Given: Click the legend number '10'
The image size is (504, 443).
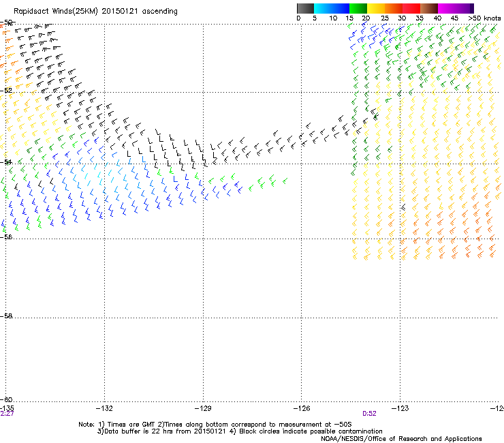Looking at the screenshot, I should (x=333, y=18).
